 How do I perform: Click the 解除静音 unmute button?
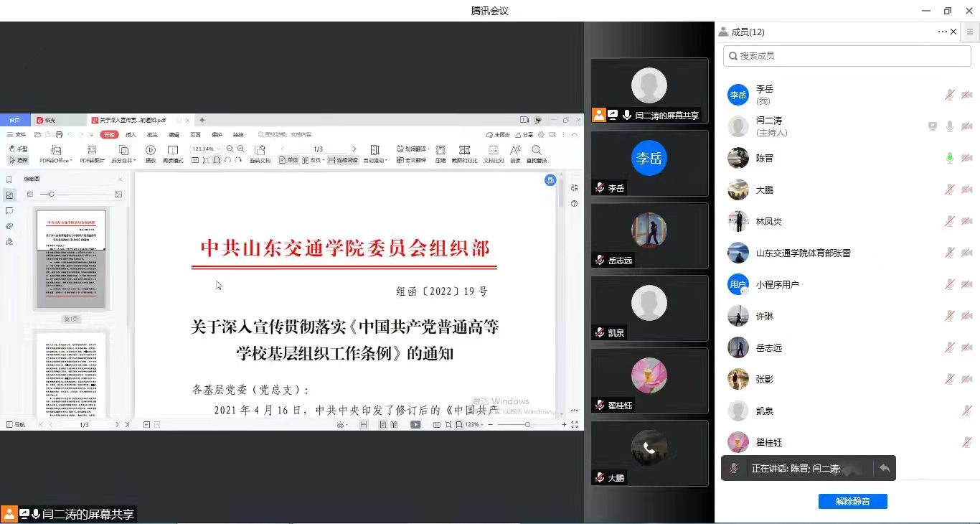[x=852, y=501]
